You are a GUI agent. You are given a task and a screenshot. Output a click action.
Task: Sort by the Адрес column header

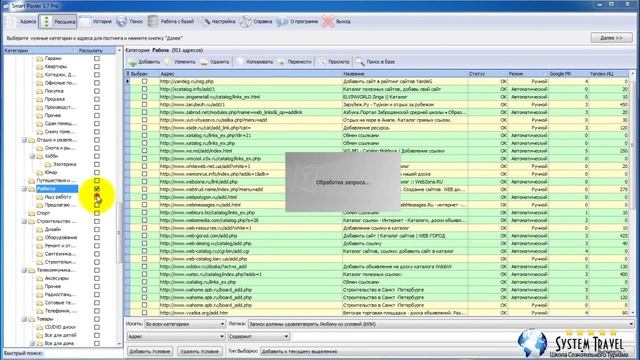[x=251, y=74]
